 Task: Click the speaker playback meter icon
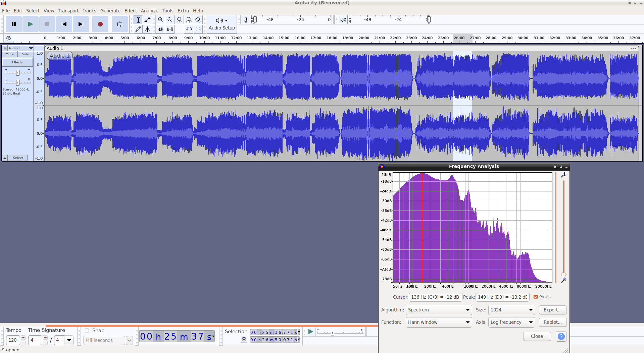(343, 20)
